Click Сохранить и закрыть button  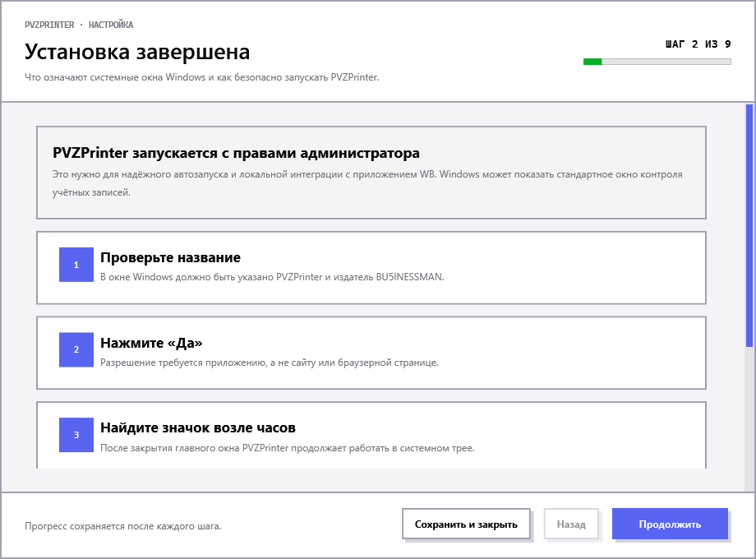point(466,524)
